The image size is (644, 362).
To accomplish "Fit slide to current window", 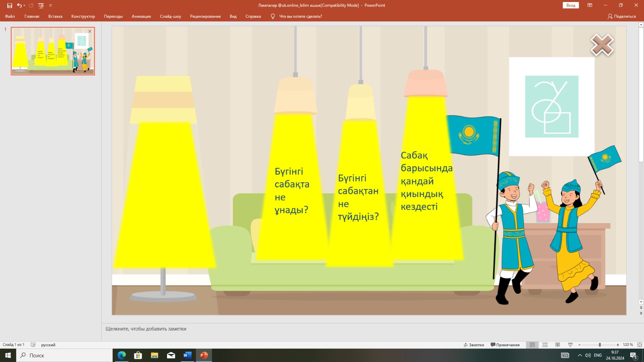I will 640,345.
